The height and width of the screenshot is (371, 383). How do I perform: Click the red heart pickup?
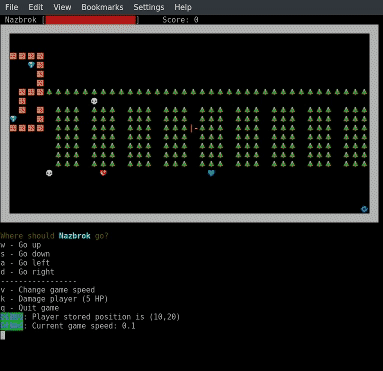pos(103,173)
